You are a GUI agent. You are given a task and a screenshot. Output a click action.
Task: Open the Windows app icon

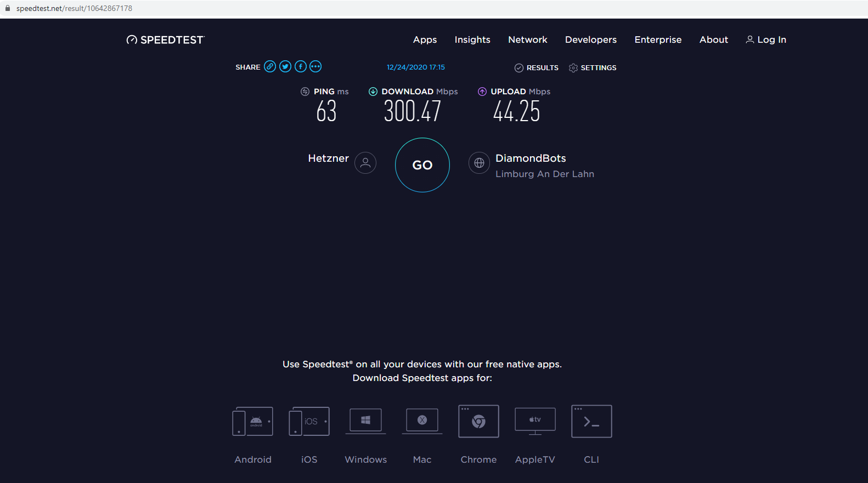pos(365,421)
